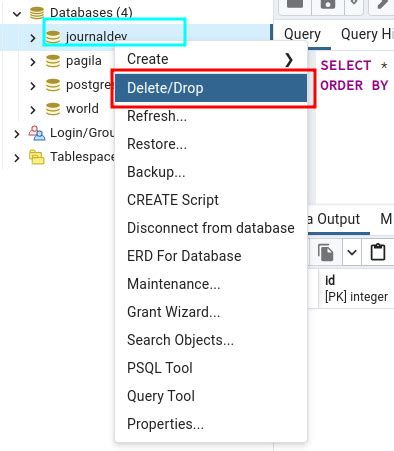Expand the Tablespaces node
The image size is (394, 451).
pos(17,157)
